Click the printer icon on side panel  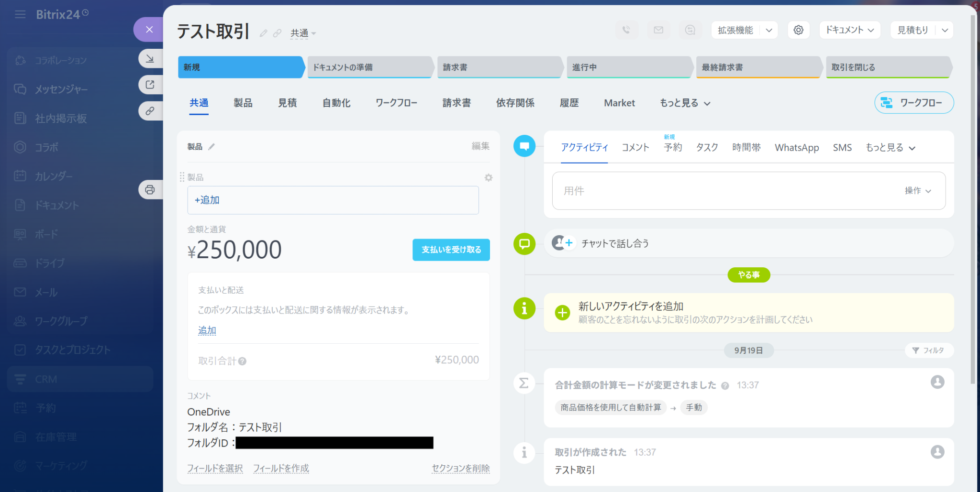(150, 190)
